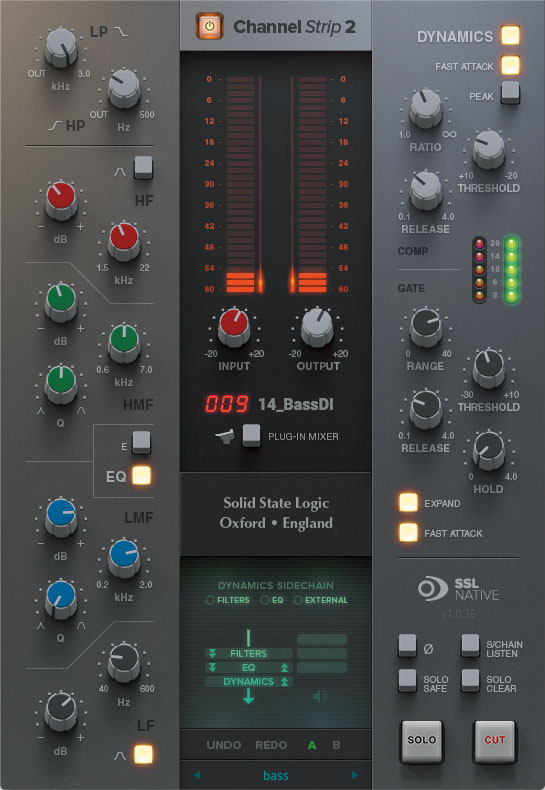Click the ratio infinity symbol
The height and width of the screenshot is (790, 545).
(x=449, y=134)
